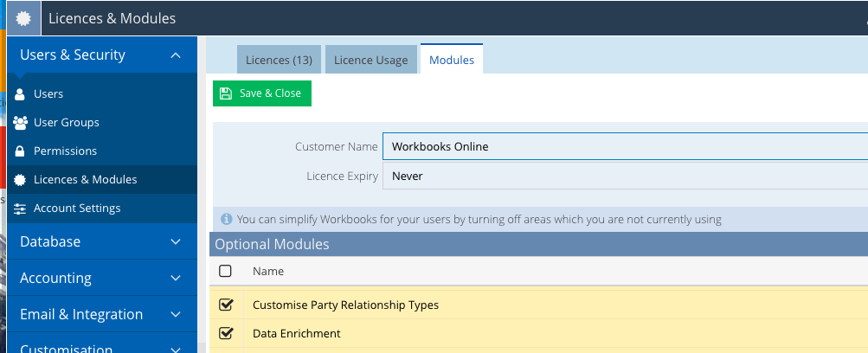Click the Users & Security heading text

tap(73, 55)
